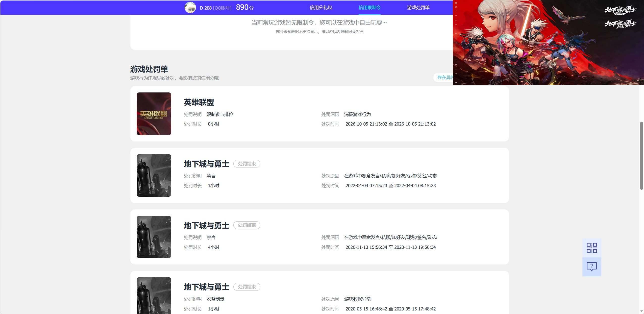644x314 pixels.
Task: Click the 2022-04-04 07:15:23 penalty time
Action: pos(391,186)
